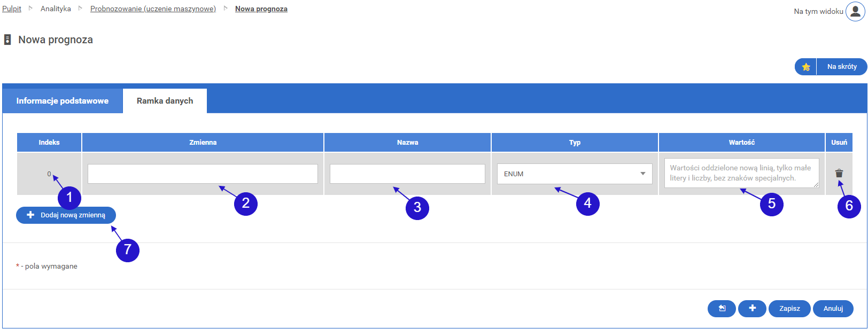Select the Ramka danych tab
The image size is (868, 329).
165,101
